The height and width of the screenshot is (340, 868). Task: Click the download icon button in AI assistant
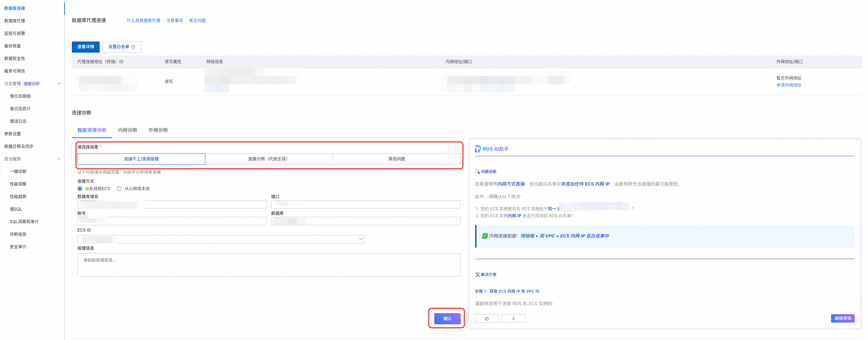[x=513, y=318]
